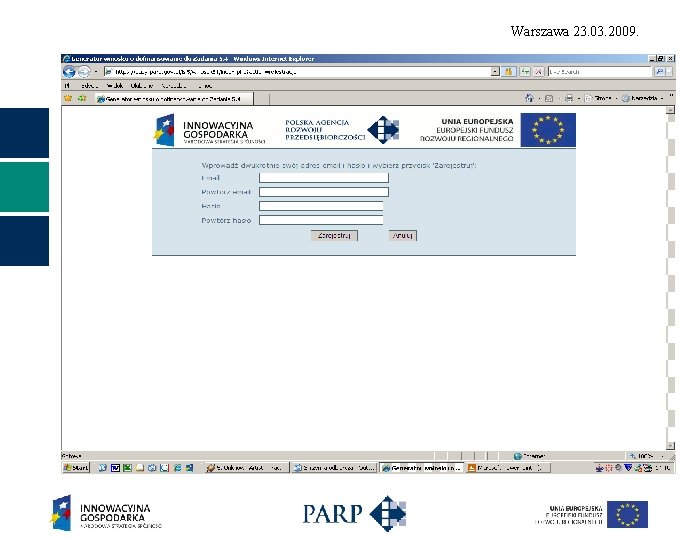The width and height of the screenshot is (700, 539).
Task: Open the Pomoc menu
Action: click(x=205, y=85)
